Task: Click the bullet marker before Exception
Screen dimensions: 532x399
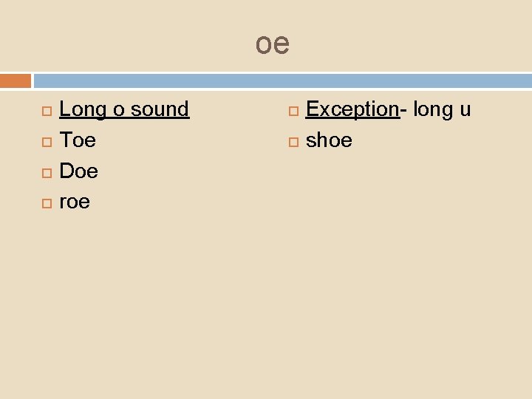Action: click(x=293, y=111)
